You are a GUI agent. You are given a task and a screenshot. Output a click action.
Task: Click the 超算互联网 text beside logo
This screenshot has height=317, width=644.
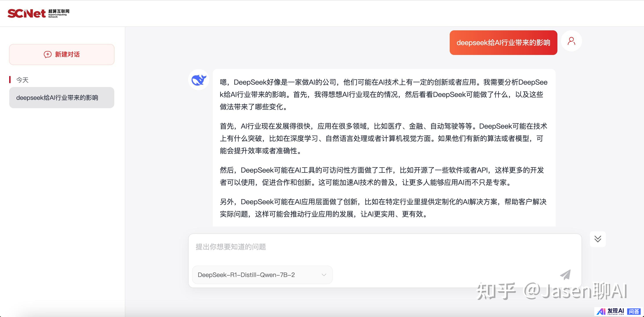[59, 11]
